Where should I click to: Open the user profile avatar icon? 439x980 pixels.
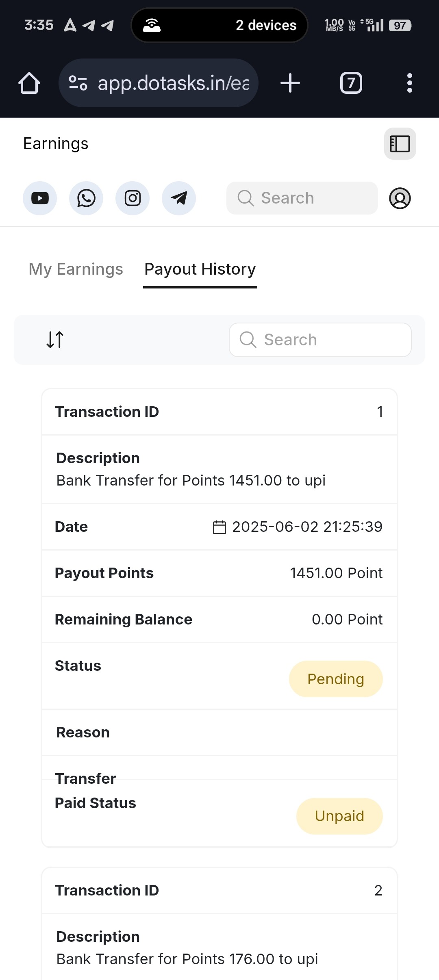click(400, 198)
